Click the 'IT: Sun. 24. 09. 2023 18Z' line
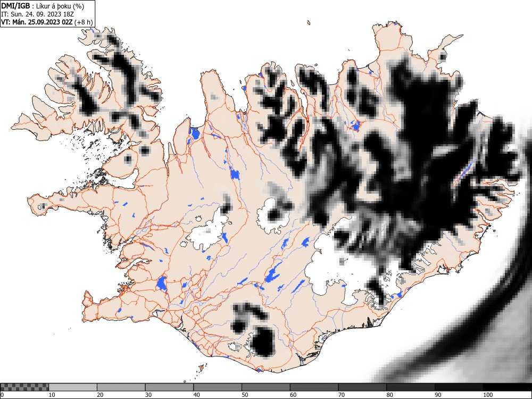Screen dimensions: 532x399 tap(37, 14)
